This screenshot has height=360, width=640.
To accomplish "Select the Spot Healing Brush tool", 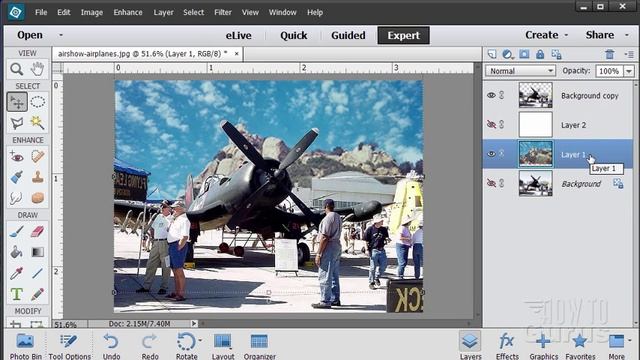I will [37, 156].
